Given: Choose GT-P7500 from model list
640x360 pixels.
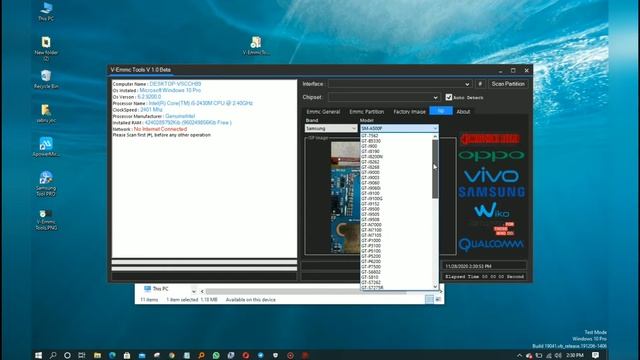Looking at the screenshot, I should (x=396, y=267).
